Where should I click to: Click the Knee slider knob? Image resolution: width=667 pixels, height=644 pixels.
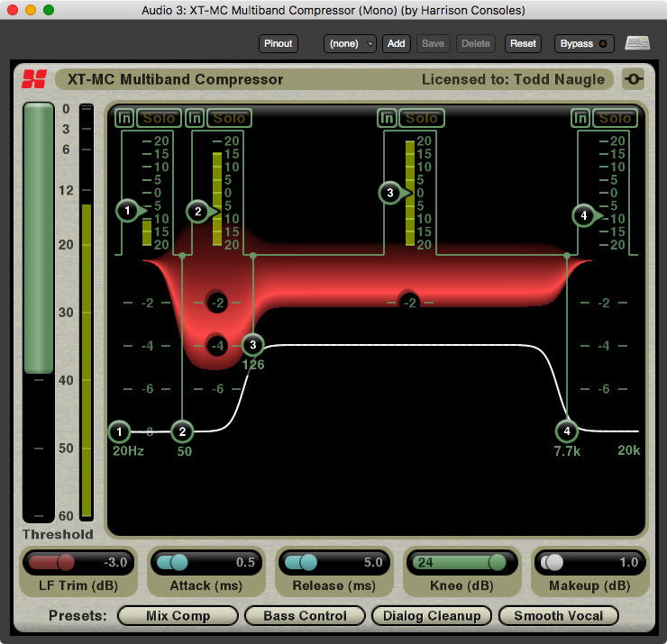[498, 562]
